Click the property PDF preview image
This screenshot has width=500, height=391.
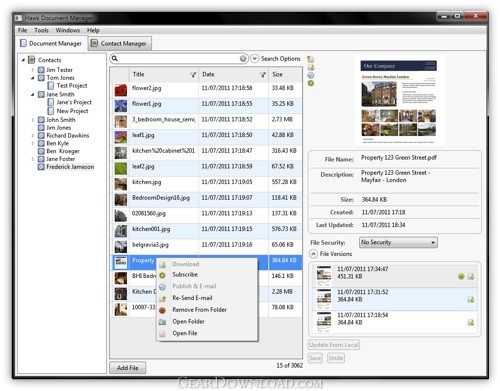pyautogui.click(x=399, y=102)
